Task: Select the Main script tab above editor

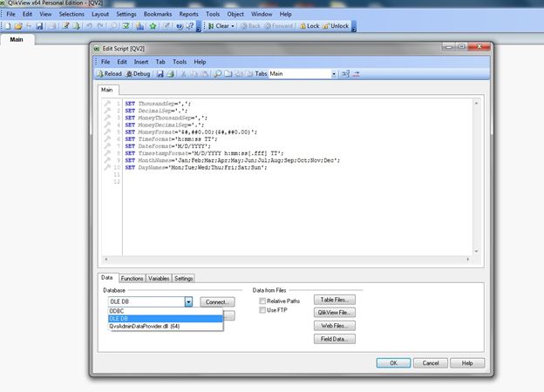Action: pos(107,90)
